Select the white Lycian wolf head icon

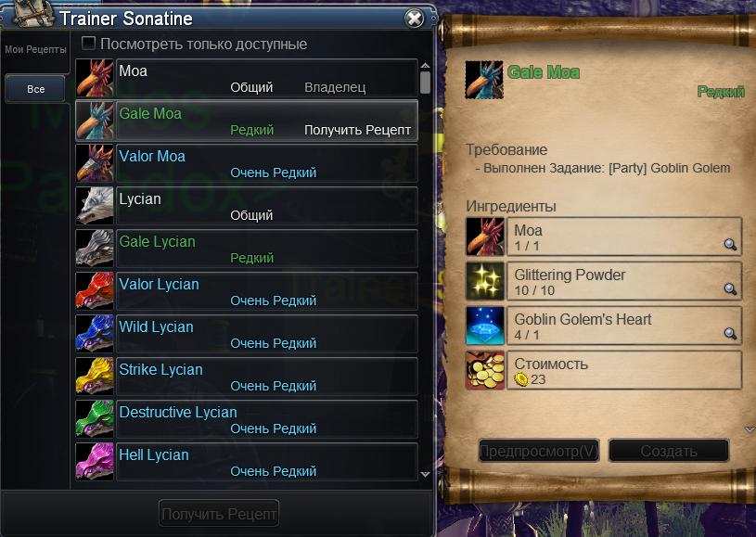point(95,206)
